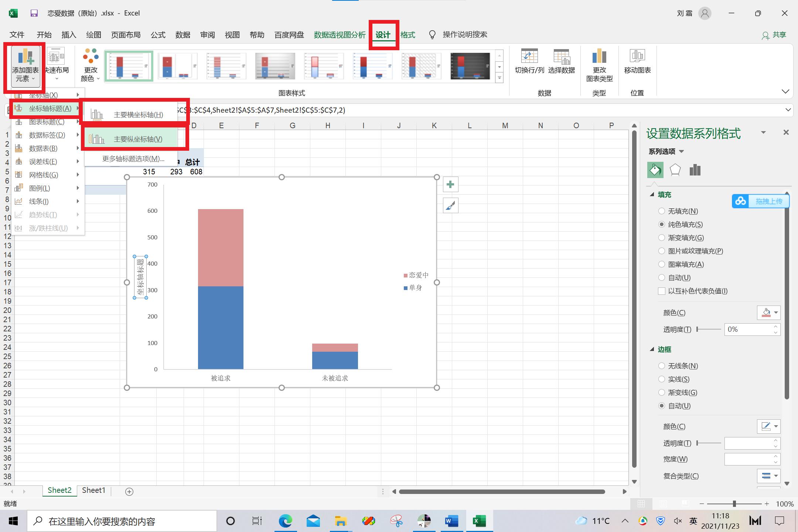Click Switch Row/Column (切换行/列) button
This screenshot has width=798, height=532.
(x=529, y=61)
